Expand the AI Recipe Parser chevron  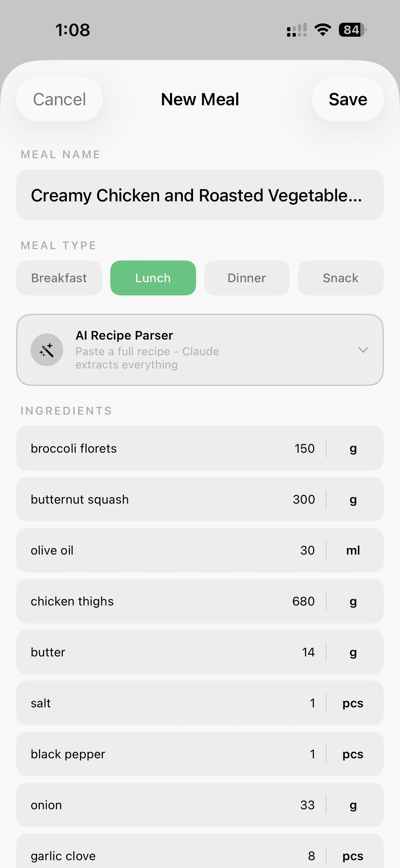tap(363, 350)
